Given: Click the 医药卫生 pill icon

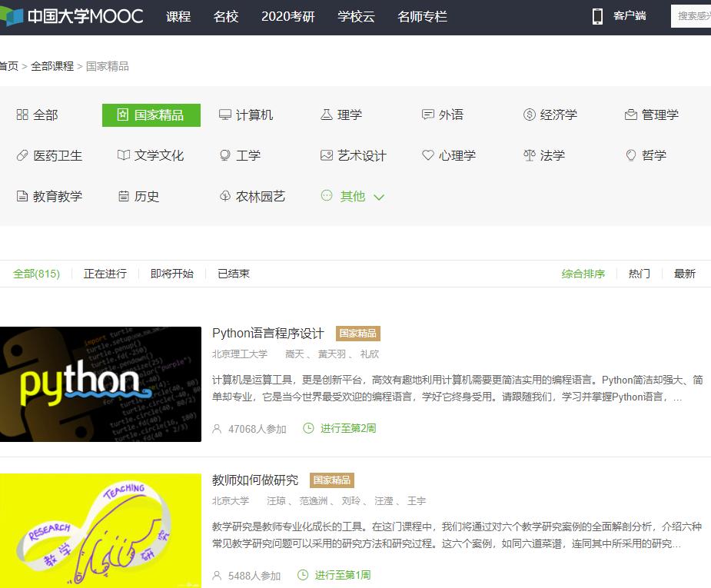Looking at the screenshot, I should (x=22, y=155).
